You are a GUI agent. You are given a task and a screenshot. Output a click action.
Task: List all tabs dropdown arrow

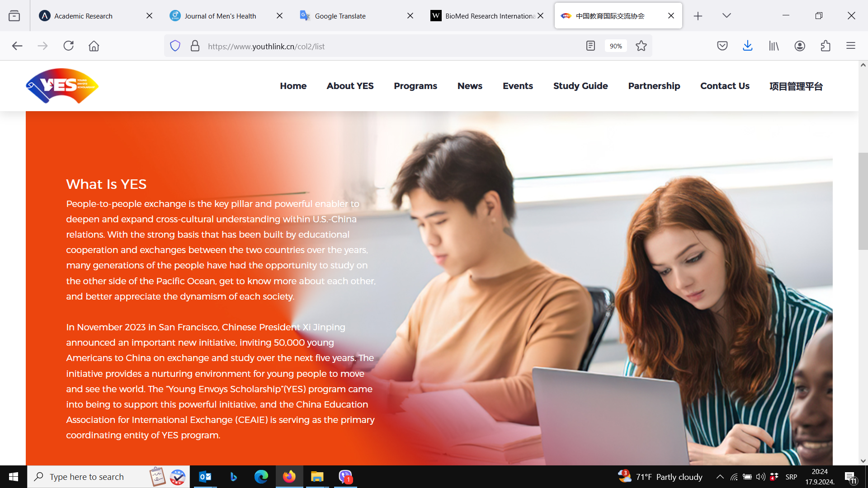click(726, 16)
